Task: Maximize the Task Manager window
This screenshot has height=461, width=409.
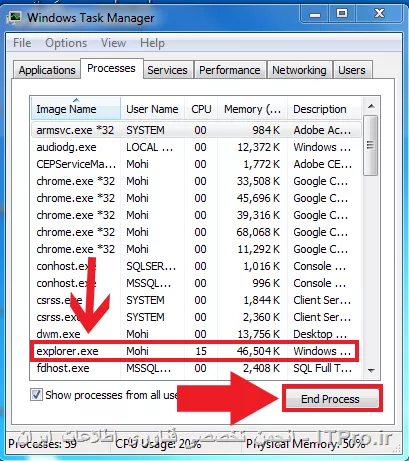Action: [x=342, y=14]
